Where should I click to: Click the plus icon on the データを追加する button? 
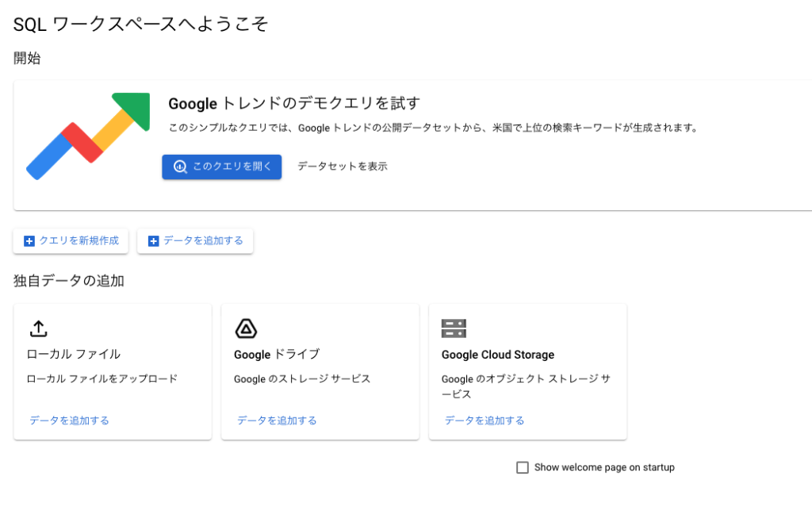coord(154,241)
